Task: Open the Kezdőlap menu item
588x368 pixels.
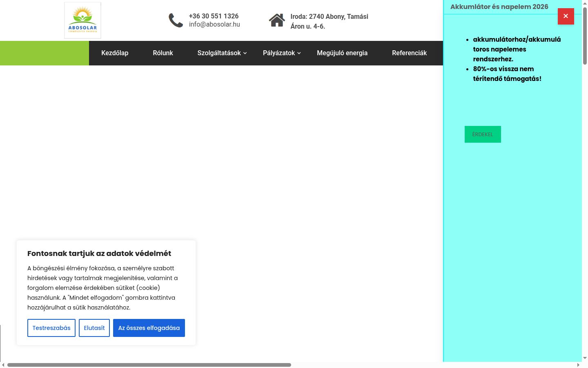Action: tap(115, 53)
